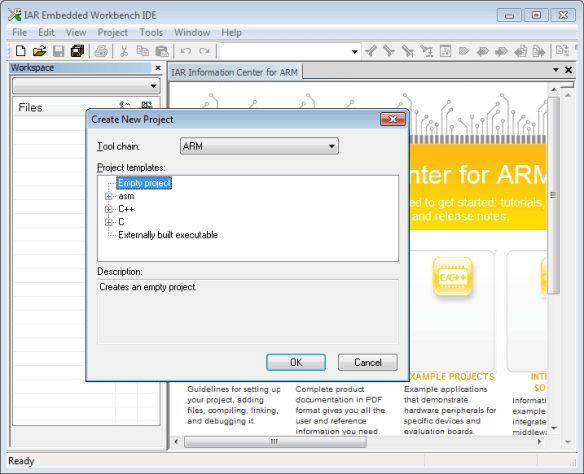Click the Go To line toolbar icon
584x474 pixels.
coord(445,51)
